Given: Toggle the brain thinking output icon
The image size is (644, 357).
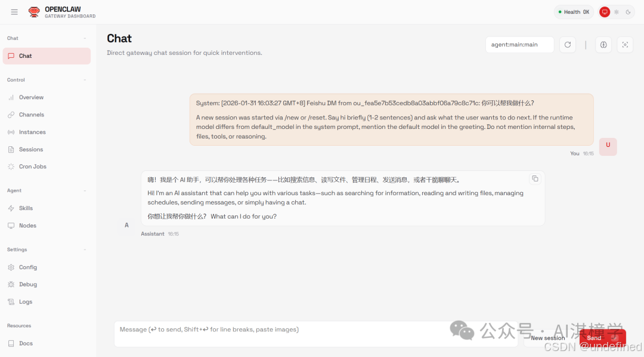Looking at the screenshot, I should (603, 45).
